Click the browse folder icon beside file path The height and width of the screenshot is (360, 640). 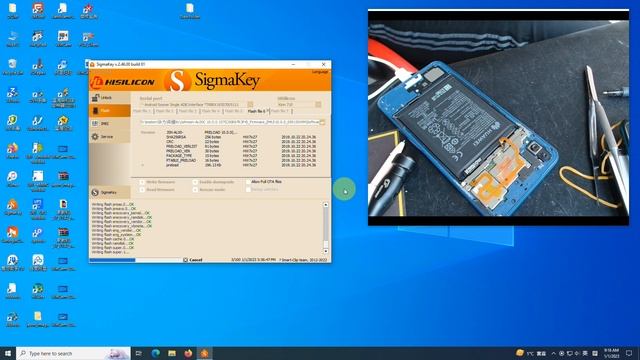tap(322, 122)
